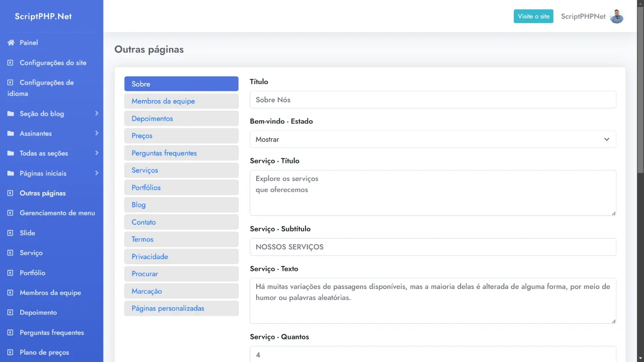Expand Páginas iniciais chevron arrow

click(x=97, y=173)
